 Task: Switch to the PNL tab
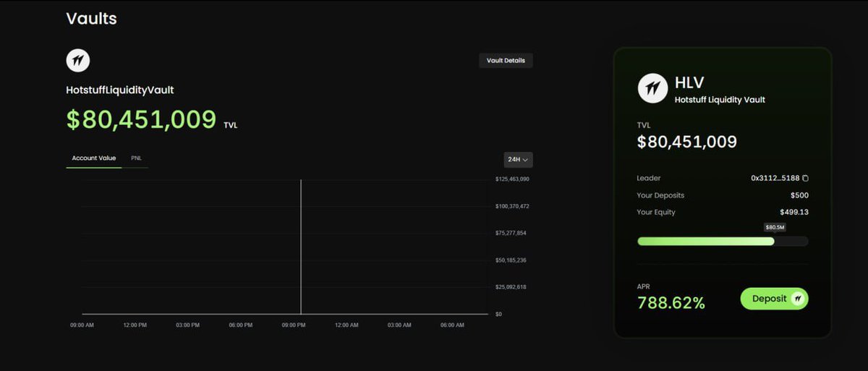[136, 158]
